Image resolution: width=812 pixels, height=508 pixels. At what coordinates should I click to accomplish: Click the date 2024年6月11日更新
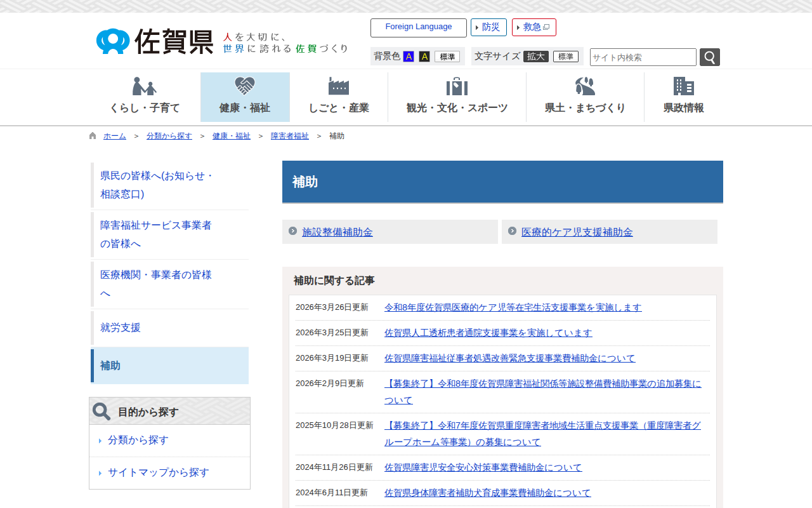[x=332, y=493]
